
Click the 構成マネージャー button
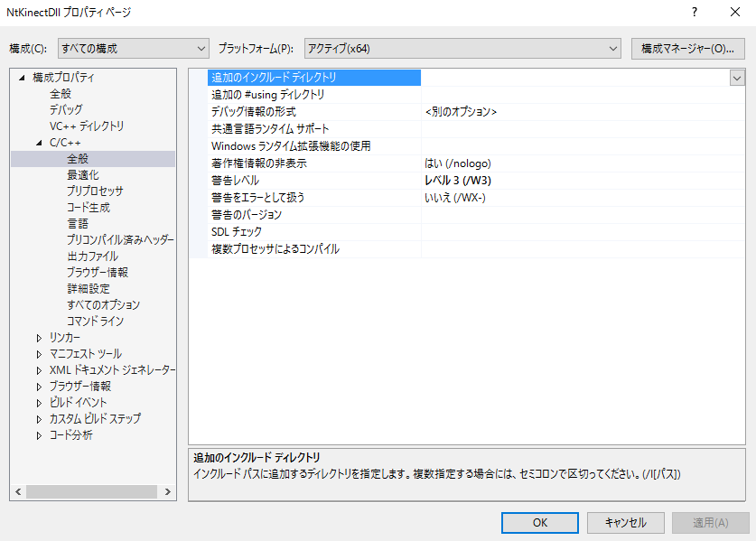click(687, 48)
